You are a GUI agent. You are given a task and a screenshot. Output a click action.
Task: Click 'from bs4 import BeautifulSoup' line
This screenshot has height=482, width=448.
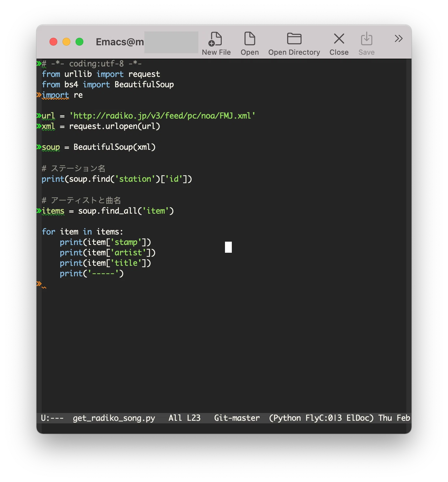(108, 85)
